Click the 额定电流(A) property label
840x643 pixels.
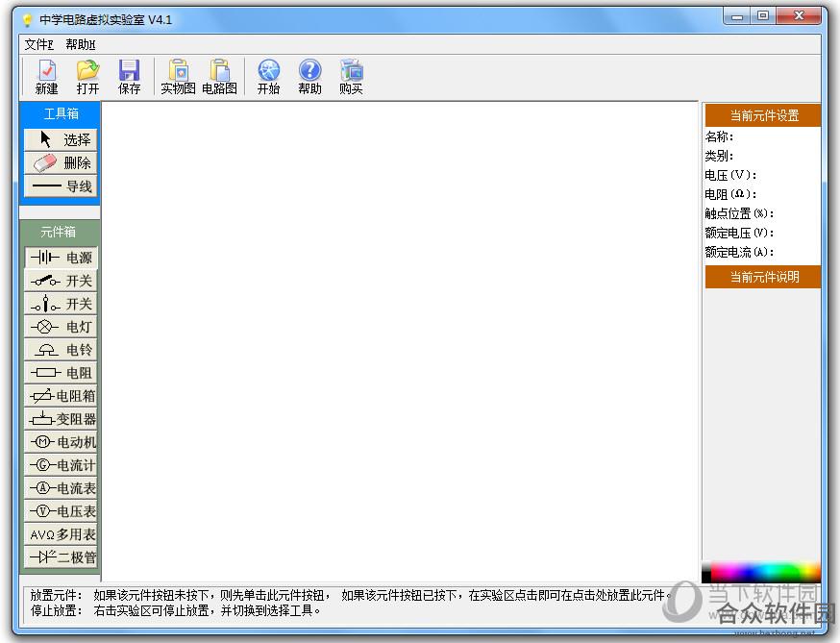coord(739,253)
